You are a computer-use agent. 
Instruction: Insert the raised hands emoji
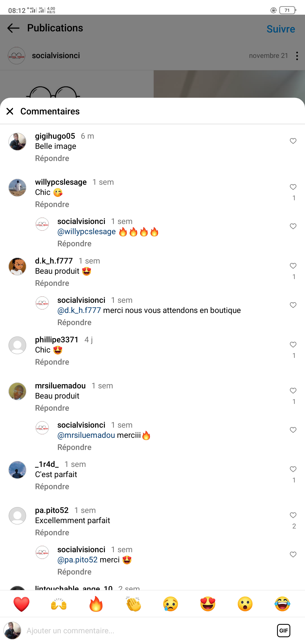[59, 604]
